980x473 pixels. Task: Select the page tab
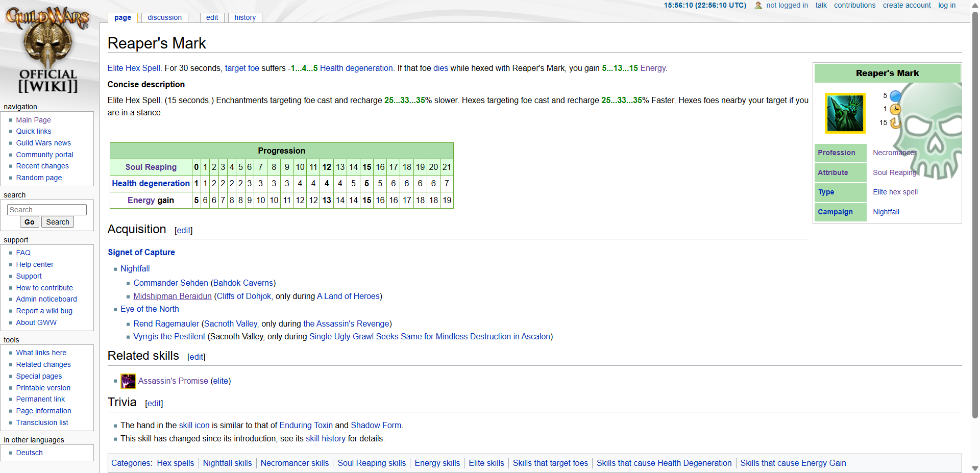[x=122, y=17]
